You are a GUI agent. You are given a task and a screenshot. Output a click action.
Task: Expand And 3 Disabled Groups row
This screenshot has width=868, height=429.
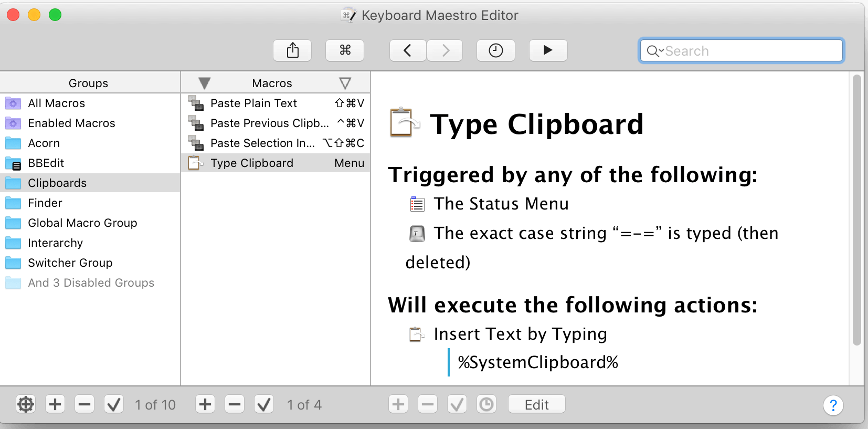(90, 282)
